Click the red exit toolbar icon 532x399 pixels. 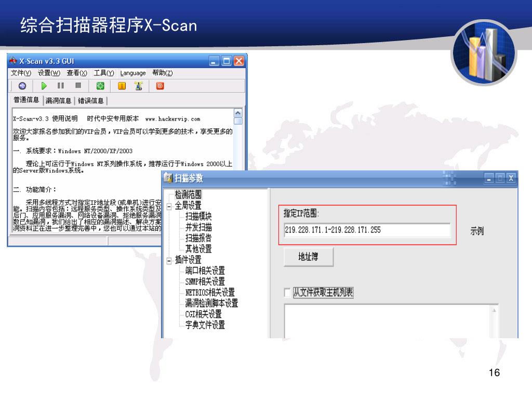tap(160, 86)
